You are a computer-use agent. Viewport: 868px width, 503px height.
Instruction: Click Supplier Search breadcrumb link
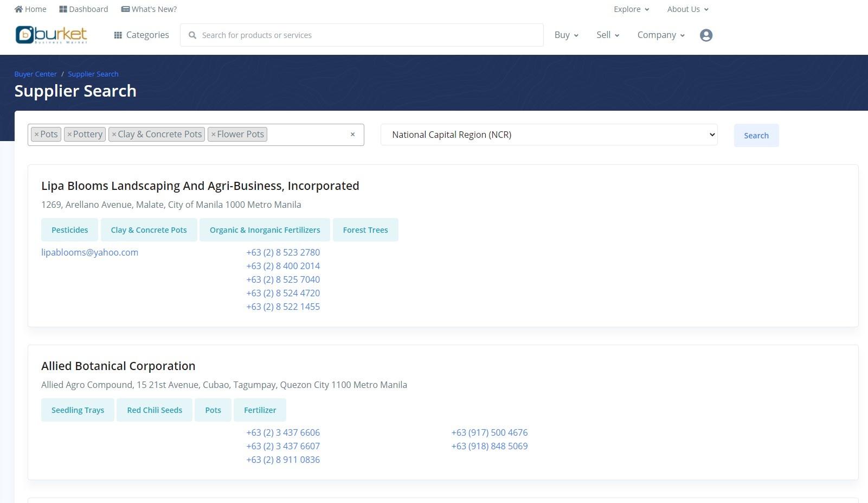(x=93, y=74)
